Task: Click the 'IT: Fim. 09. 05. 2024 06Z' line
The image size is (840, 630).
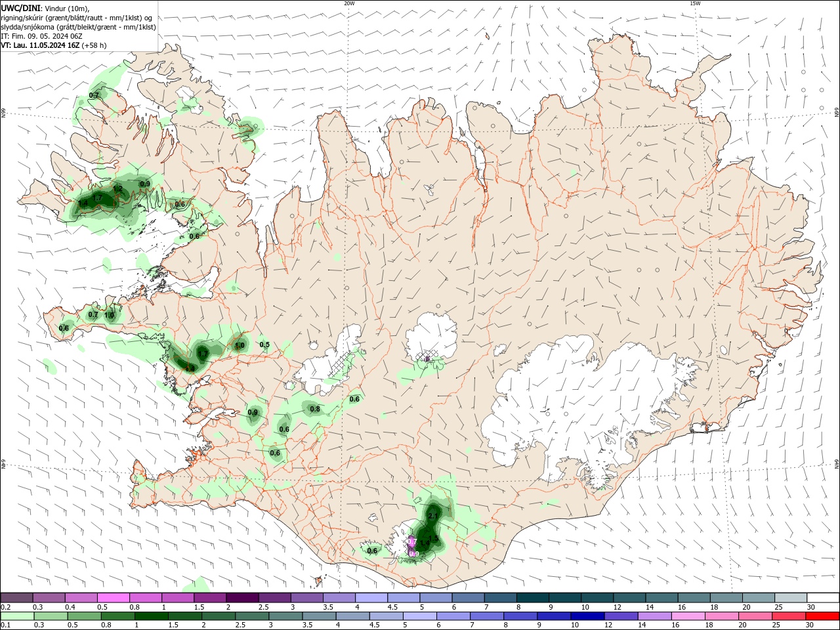Action: [x=41, y=36]
